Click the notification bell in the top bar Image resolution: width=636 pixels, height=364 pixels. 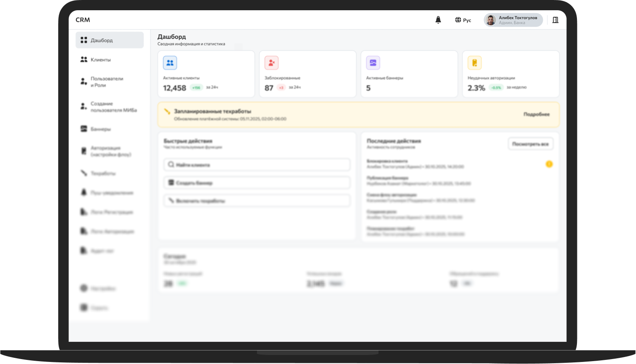pos(438,20)
